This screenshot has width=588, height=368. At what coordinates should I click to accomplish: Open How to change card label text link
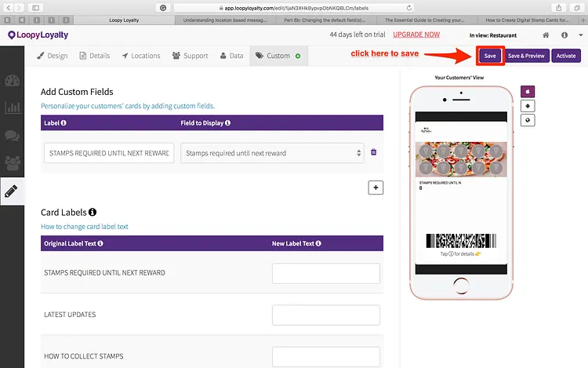pos(85,226)
